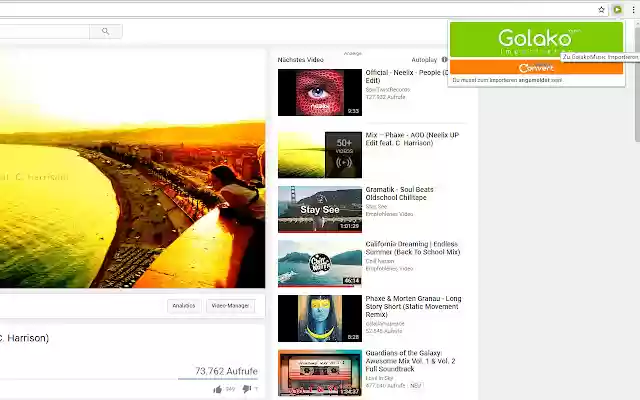Click channel name 'SpinTwistRecords'

click(388, 89)
